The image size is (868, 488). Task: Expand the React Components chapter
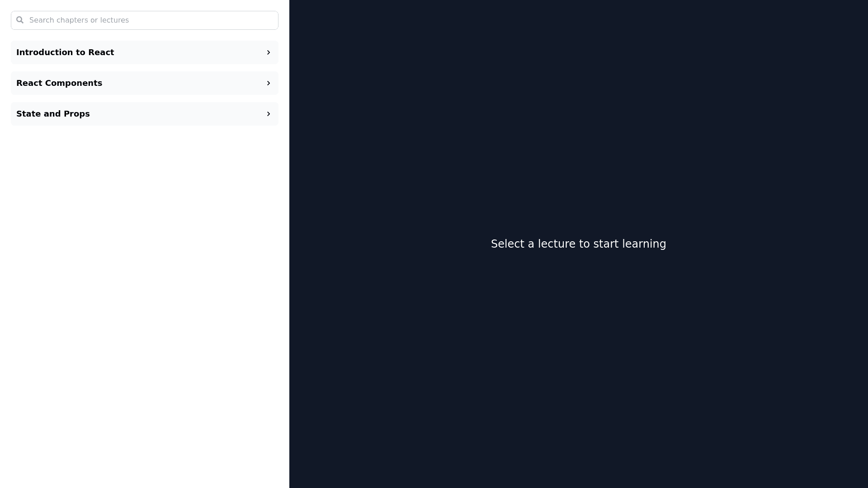tap(145, 83)
